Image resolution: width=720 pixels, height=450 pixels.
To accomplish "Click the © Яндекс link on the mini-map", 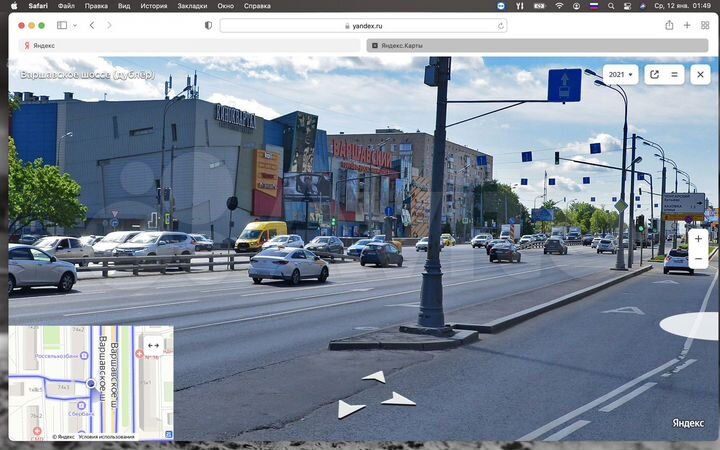I will click(x=63, y=437).
